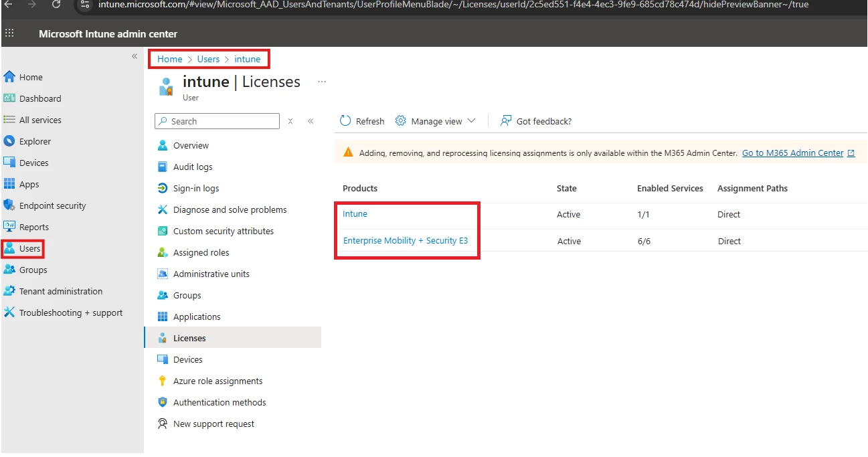Sort by Enabled Services column header
868x457 pixels.
pyautogui.click(x=670, y=189)
